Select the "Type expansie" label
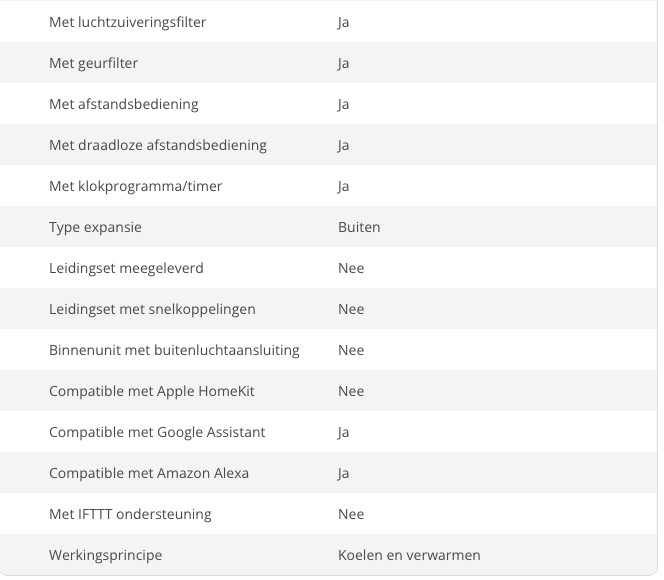The height and width of the screenshot is (580, 664). [95, 227]
